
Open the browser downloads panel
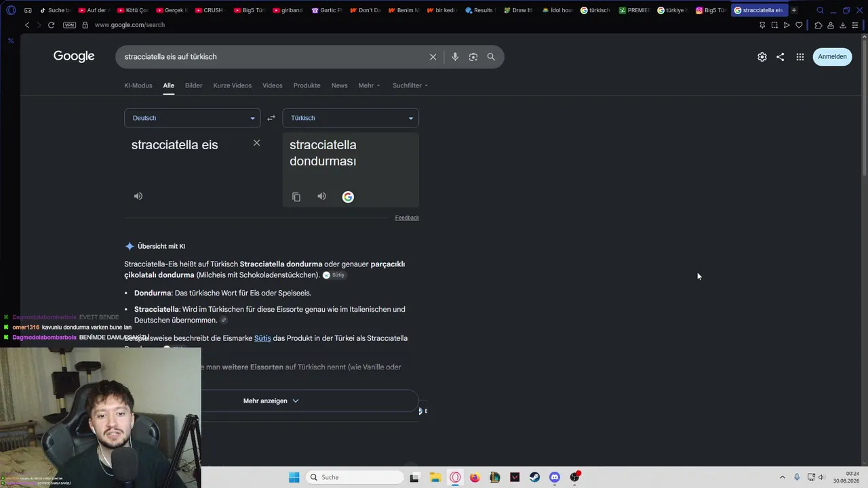(x=843, y=25)
